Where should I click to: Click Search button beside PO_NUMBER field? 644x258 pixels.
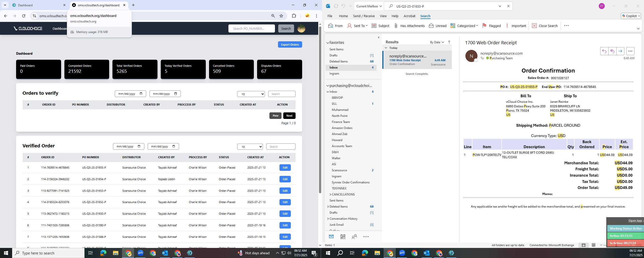pyautogui.click(x=286, y=28)
